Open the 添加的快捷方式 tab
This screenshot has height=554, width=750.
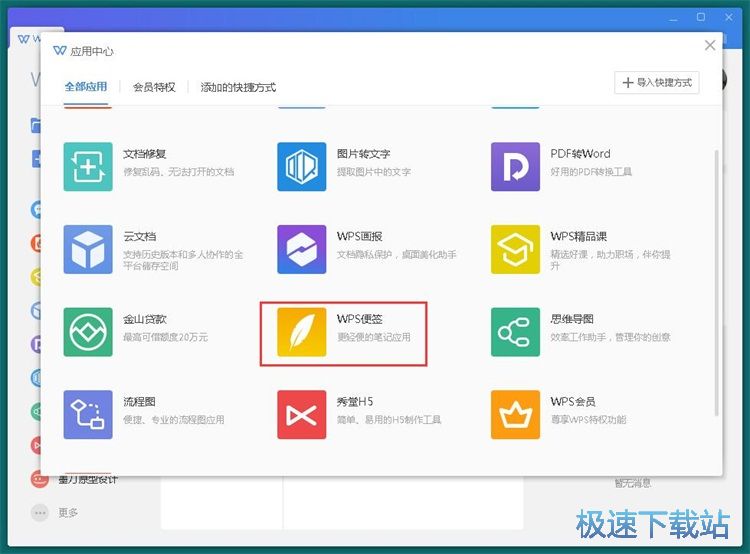point(238,87)
